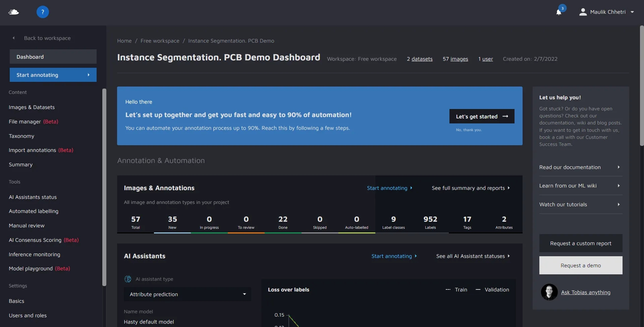644x327 pixels.
Task: Open Taxonomy in the sidebar
Action: [21, 136]
